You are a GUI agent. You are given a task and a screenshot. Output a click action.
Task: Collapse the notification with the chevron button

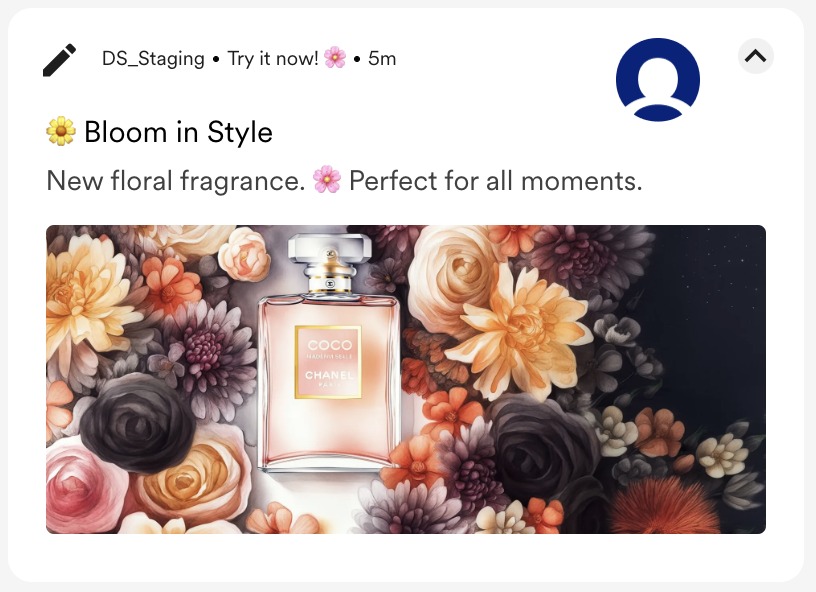click(756, 56)
